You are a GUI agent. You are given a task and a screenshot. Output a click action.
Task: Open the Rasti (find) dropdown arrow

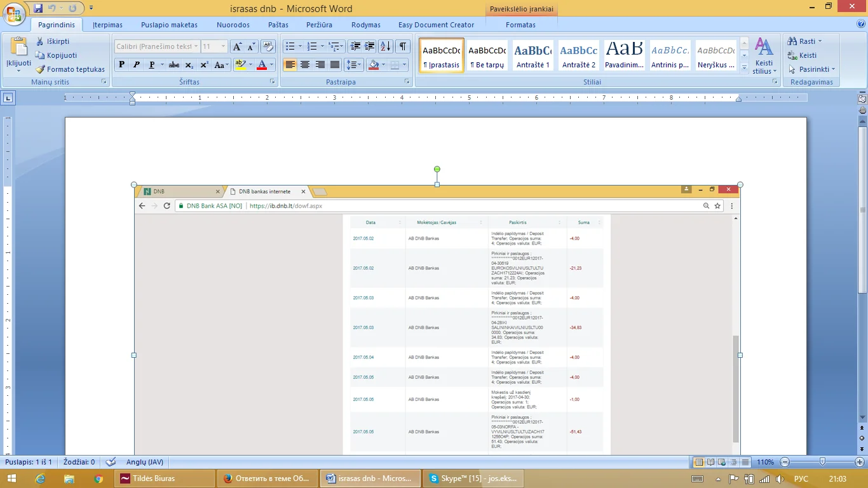click(x=820, y=41)
